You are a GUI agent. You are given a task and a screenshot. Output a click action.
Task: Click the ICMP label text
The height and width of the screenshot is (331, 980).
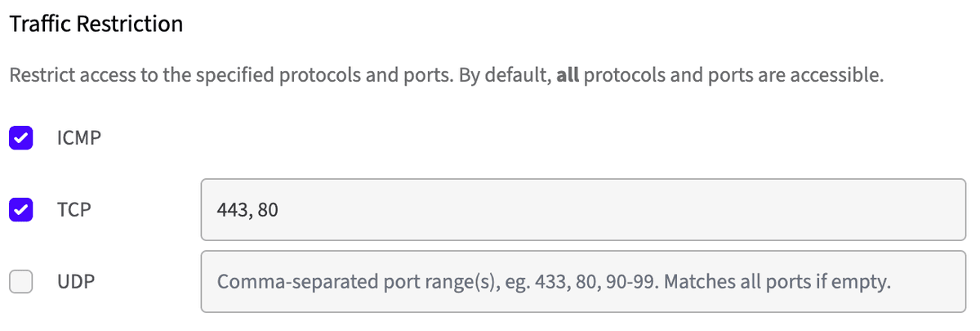[x=79, y=138]
